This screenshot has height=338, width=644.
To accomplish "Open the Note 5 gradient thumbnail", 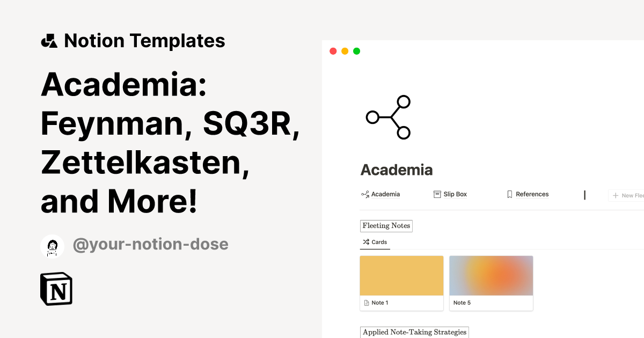I will coord(491,275).
